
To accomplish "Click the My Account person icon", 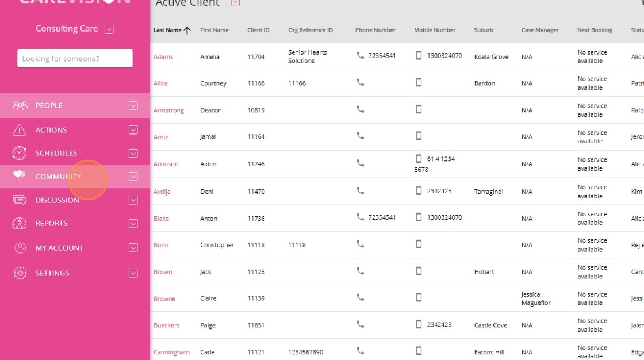I will coord(20,248).
